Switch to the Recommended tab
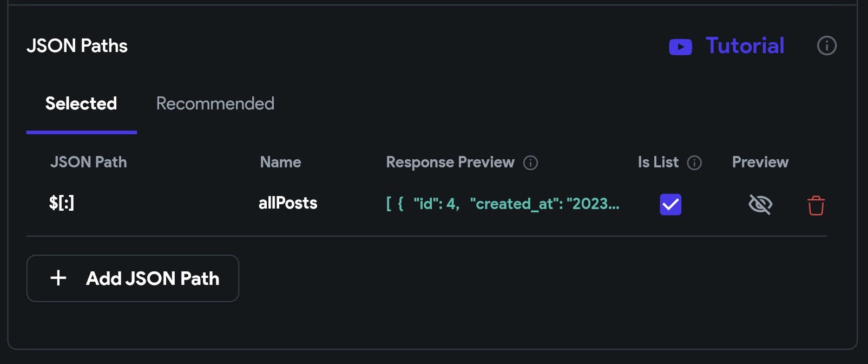The height and width of the screenshot is (364, 868). (x=215, y=103)
